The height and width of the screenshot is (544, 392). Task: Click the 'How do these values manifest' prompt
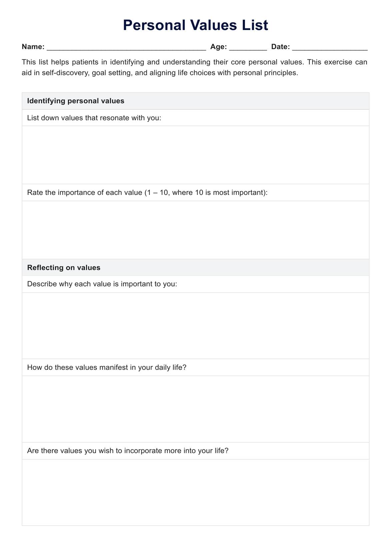107,367
